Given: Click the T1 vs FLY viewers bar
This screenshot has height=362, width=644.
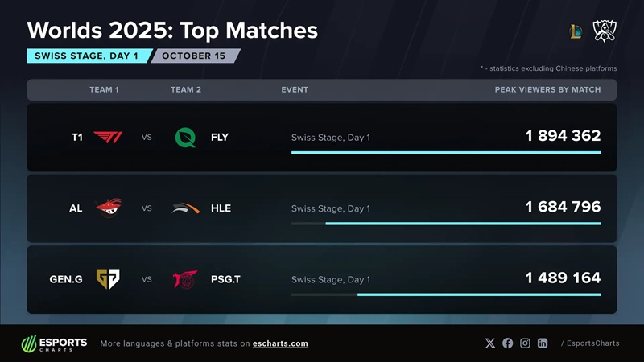Looking at the screenshot, I should click(x=446, y=152).
